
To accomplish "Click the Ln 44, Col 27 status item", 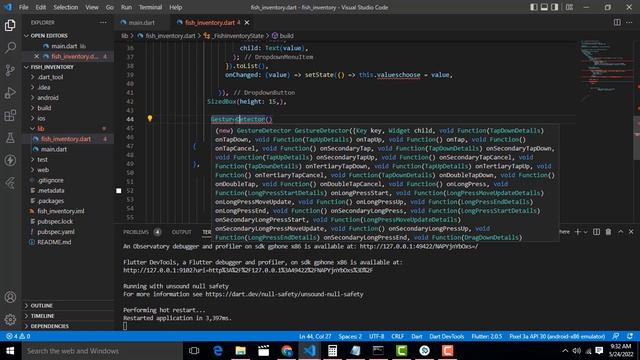I will (x=315, y=336).
